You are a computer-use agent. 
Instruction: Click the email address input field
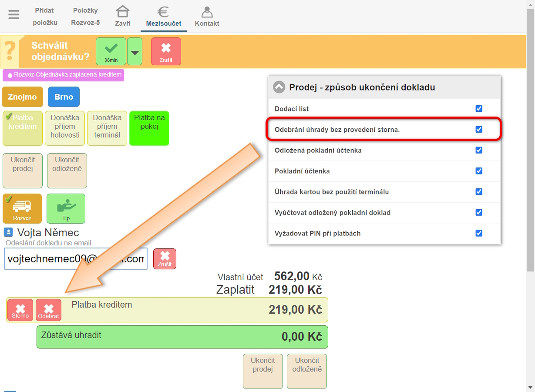(x=76, y=259)
